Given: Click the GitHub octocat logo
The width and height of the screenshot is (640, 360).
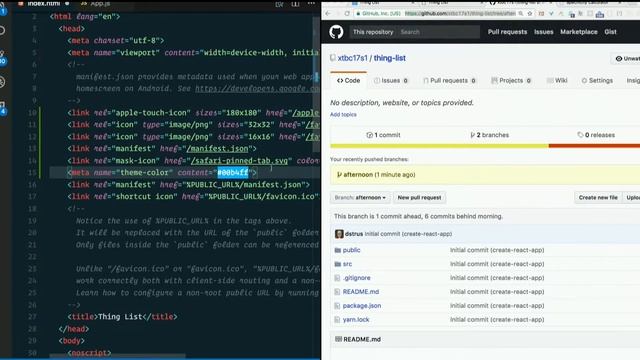Looking at the screenshot, I should (x=336, y=32).
